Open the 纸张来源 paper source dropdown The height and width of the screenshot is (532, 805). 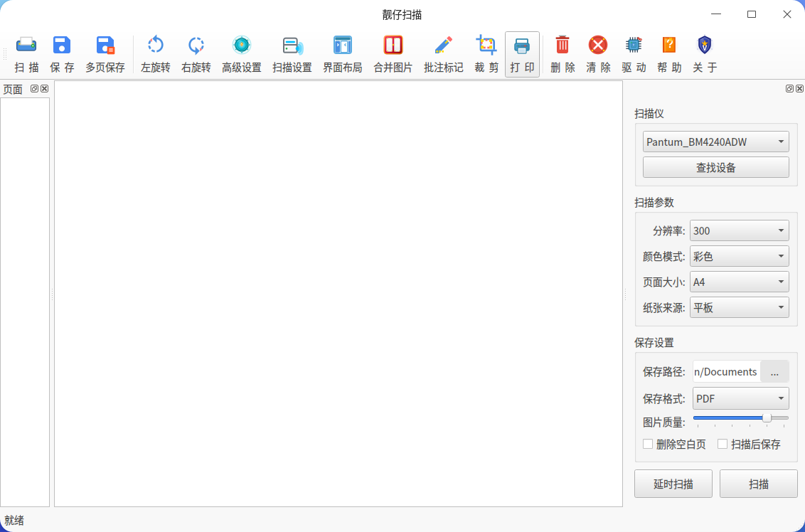coord(740,307)
